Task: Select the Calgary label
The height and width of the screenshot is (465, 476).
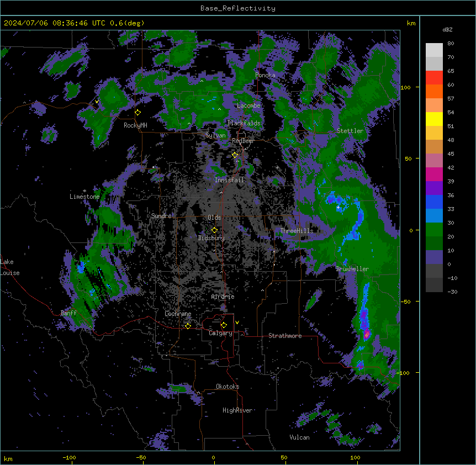Action: click(x=220, y=333)
